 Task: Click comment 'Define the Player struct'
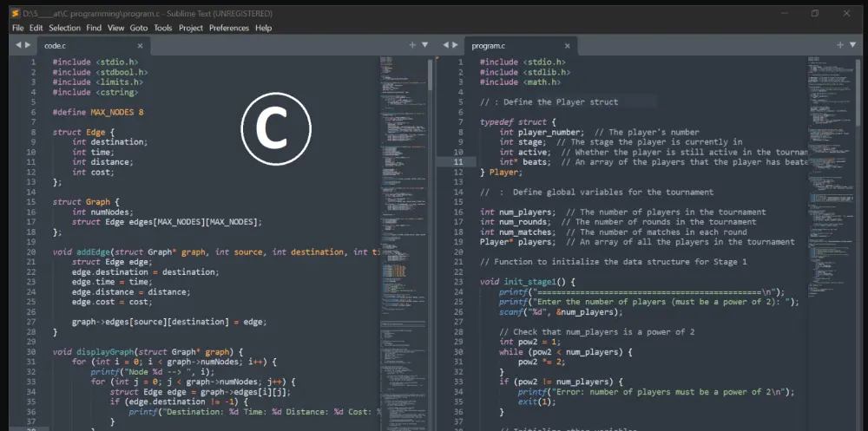pos(561,101)
